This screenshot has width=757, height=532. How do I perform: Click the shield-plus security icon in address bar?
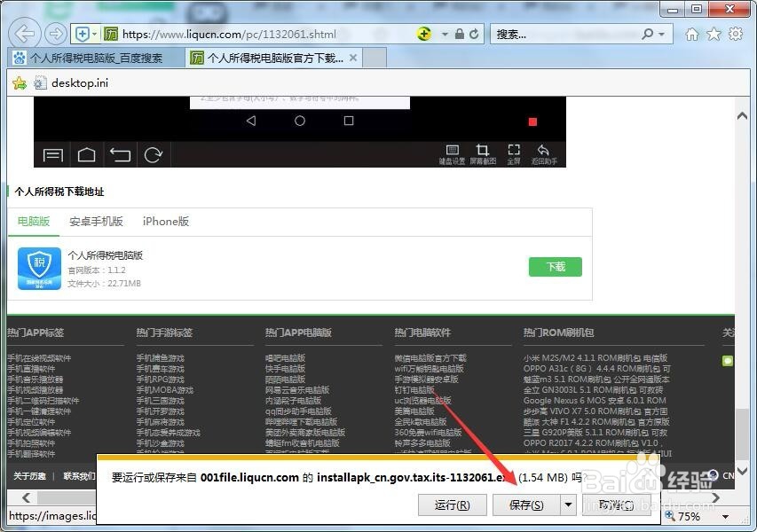click(x=83, y=34)
